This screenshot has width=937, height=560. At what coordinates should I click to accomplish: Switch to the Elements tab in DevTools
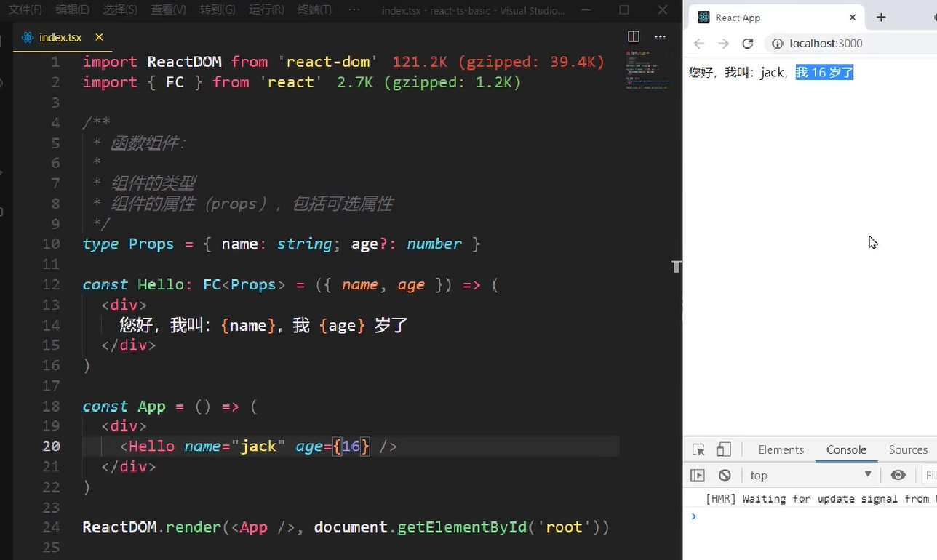(781, 449)
